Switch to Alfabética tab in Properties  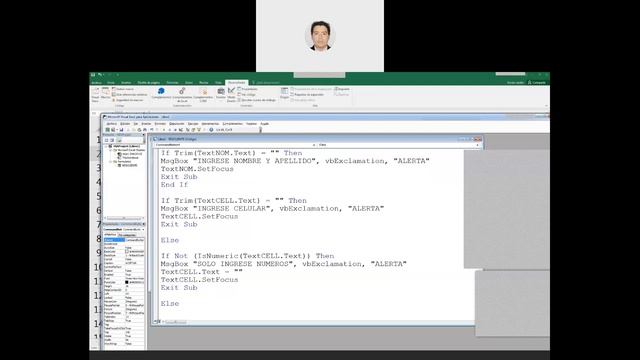[x=110, y=235]
